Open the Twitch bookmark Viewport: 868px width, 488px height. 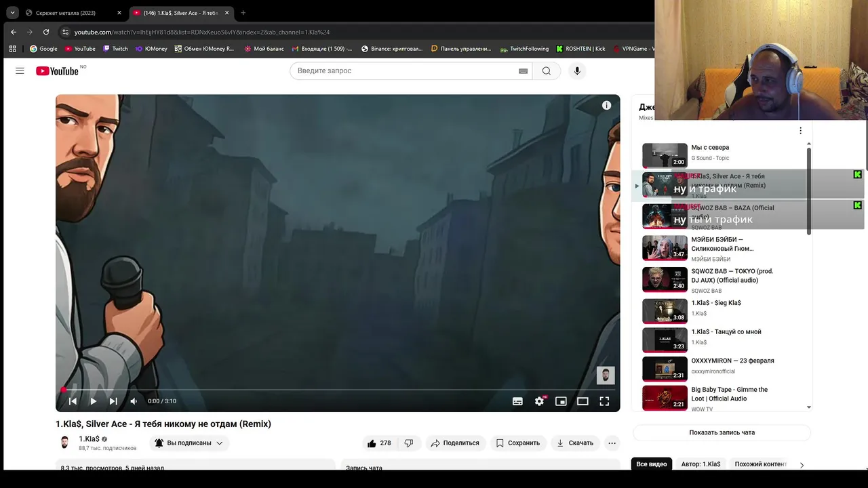(115, 49)
